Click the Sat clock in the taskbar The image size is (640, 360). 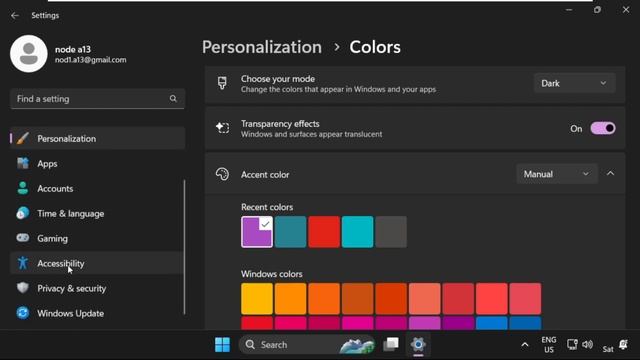pyautogui.click(x=608, y=349)
